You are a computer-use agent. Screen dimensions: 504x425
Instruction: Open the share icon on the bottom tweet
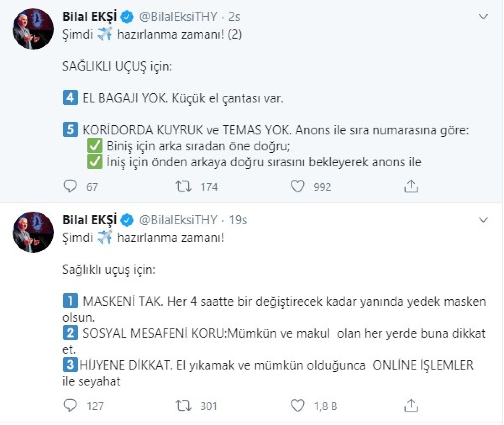click(411, 405)
